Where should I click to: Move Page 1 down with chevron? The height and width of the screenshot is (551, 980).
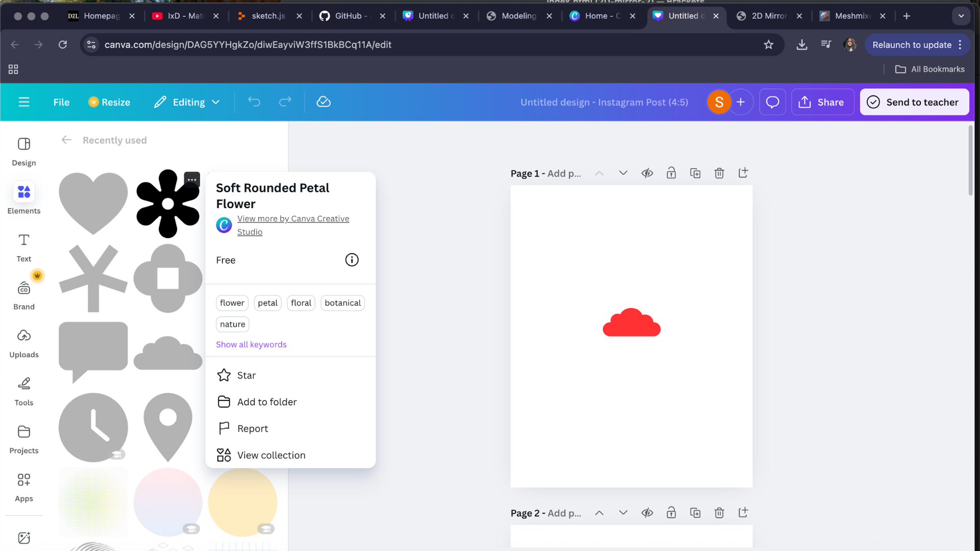coord(623,173)
